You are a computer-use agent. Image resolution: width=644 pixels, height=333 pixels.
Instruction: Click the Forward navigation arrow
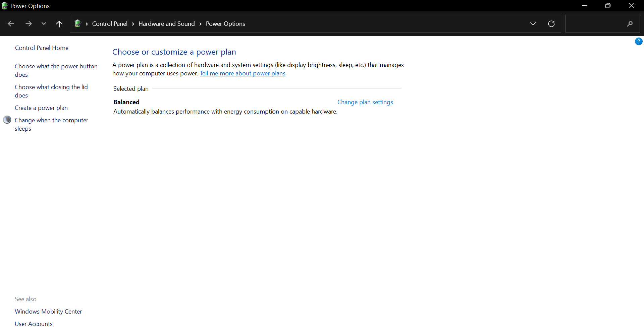point(29,23)
